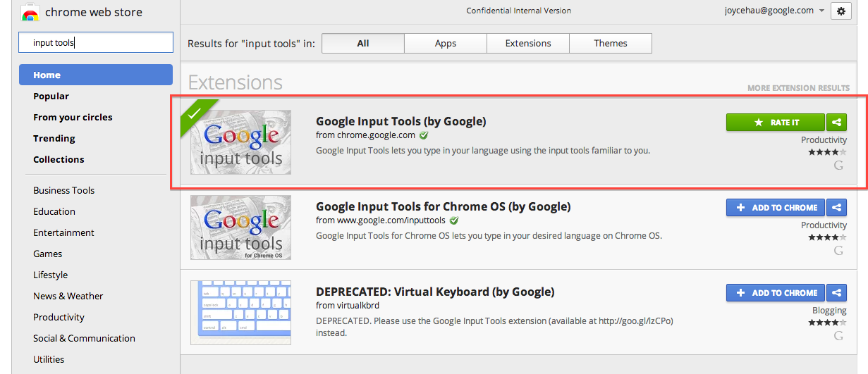Click the Chrome Web Store logo icon
Viewport: 868px width, 374px height.
[30, 13]
